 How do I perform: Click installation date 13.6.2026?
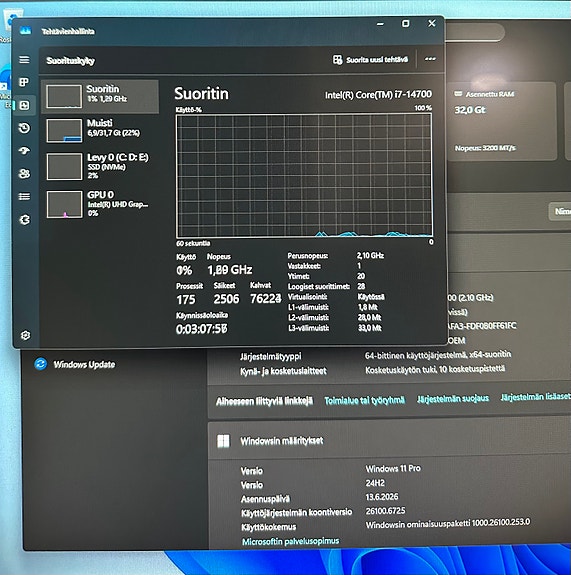pos(382,497)
